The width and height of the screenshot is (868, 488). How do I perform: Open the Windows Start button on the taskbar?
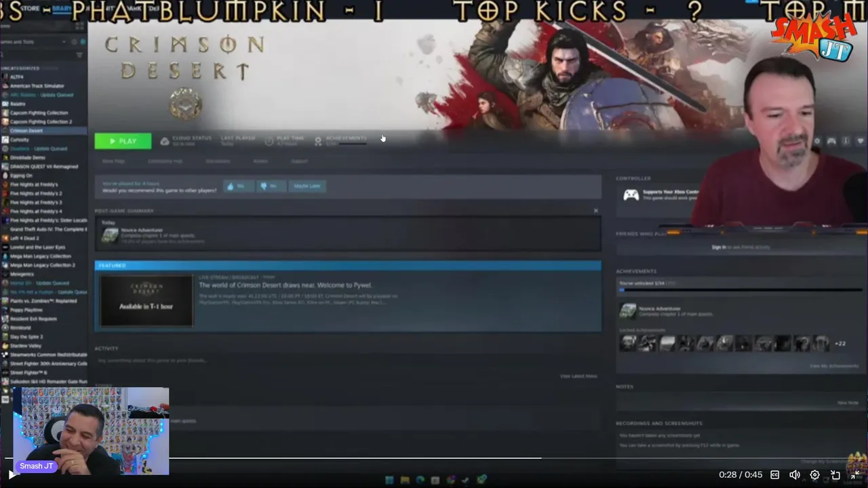point(389,480)
